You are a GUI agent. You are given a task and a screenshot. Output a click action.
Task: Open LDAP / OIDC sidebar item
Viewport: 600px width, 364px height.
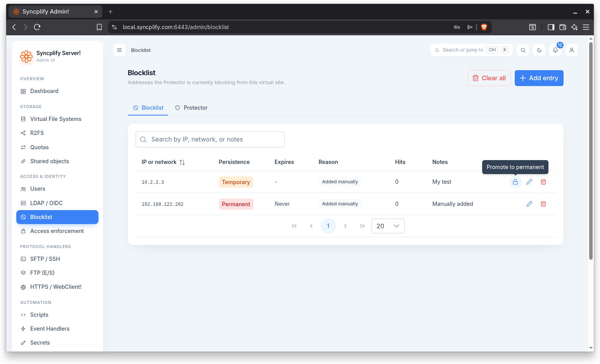pyautogui.click(x=57, y=203)
